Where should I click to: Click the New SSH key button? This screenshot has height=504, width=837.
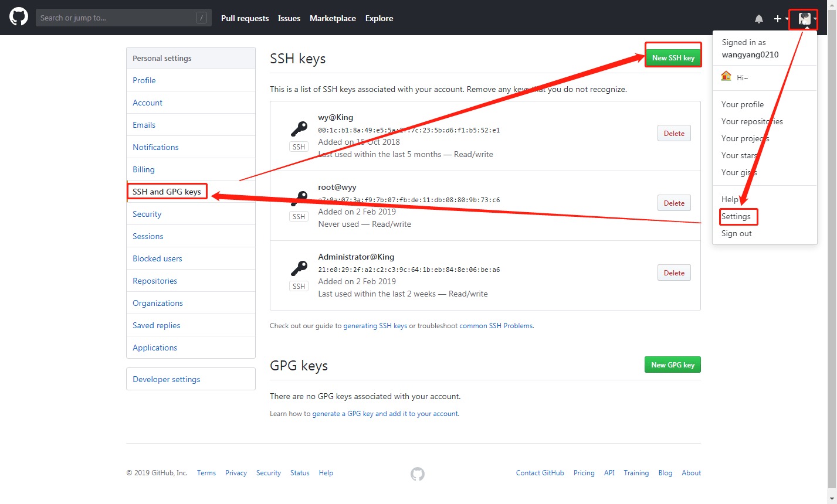coord(673,57)
